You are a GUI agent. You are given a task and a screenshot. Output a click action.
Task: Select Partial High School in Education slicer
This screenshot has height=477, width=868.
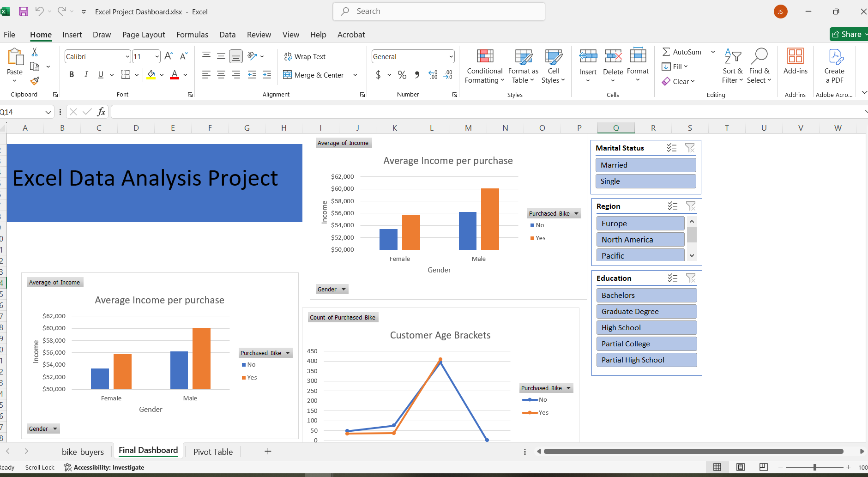click(646, 360)
